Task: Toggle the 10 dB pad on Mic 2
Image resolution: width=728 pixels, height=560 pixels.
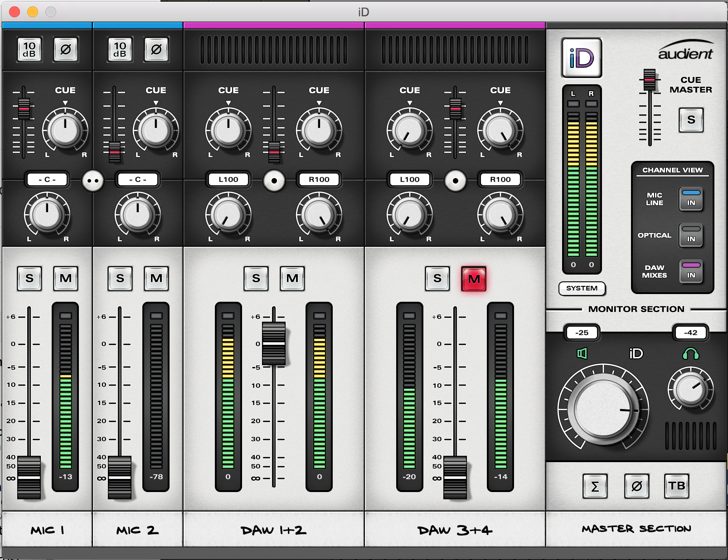Action: (x=120, y=49)
